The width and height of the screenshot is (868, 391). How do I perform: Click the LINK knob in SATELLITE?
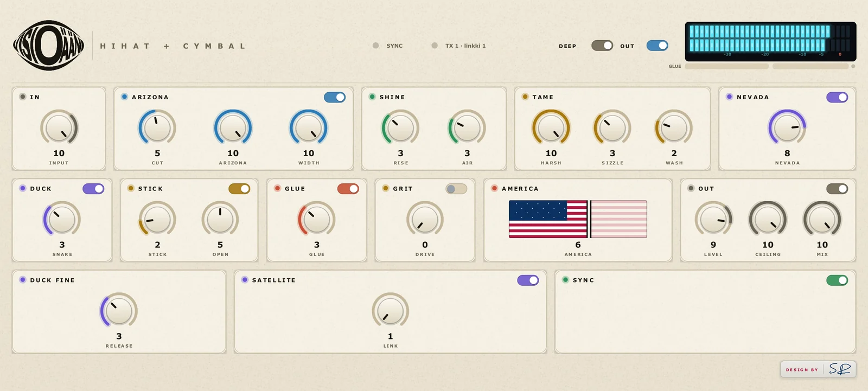(x=391, y=311)
